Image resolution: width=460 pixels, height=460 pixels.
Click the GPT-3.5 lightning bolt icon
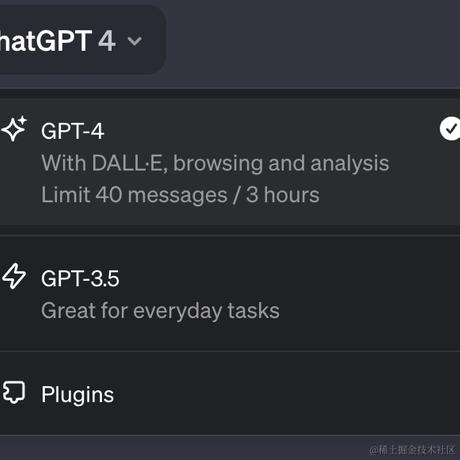(x=14, y=276)
